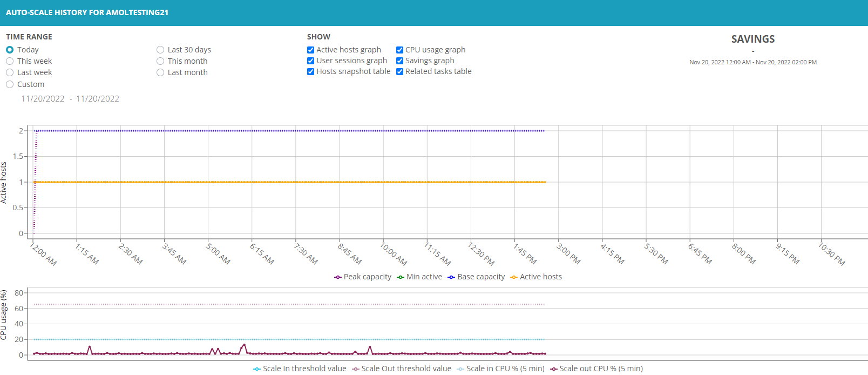Image resolution: width=868 pixels, height=375 pixels.
Task: Select Custom time range option
Action: (10, 84)
